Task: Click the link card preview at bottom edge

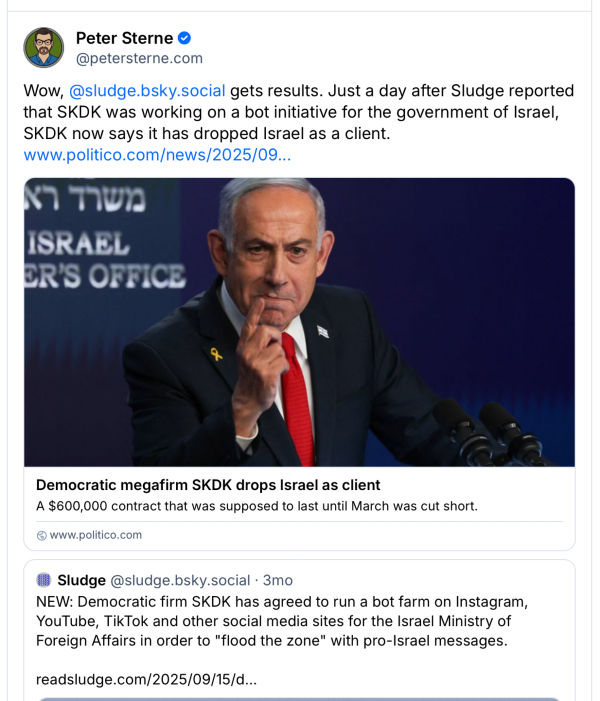Action: point(299,698)
